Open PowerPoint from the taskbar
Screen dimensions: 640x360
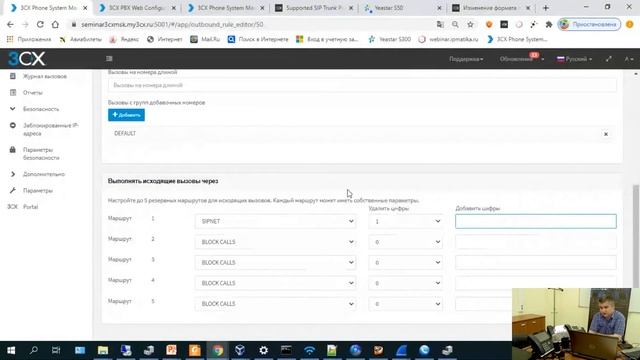pos(171,350)
